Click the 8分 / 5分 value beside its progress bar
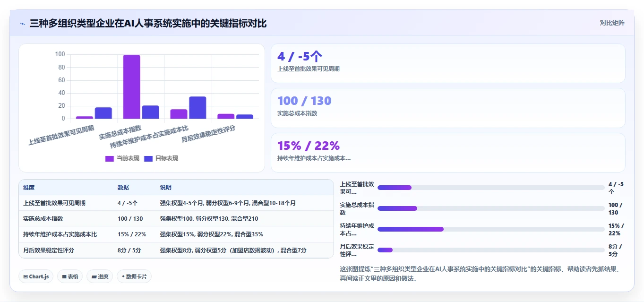The width and height of the screenshot is (644, 302). coord(616,250)
